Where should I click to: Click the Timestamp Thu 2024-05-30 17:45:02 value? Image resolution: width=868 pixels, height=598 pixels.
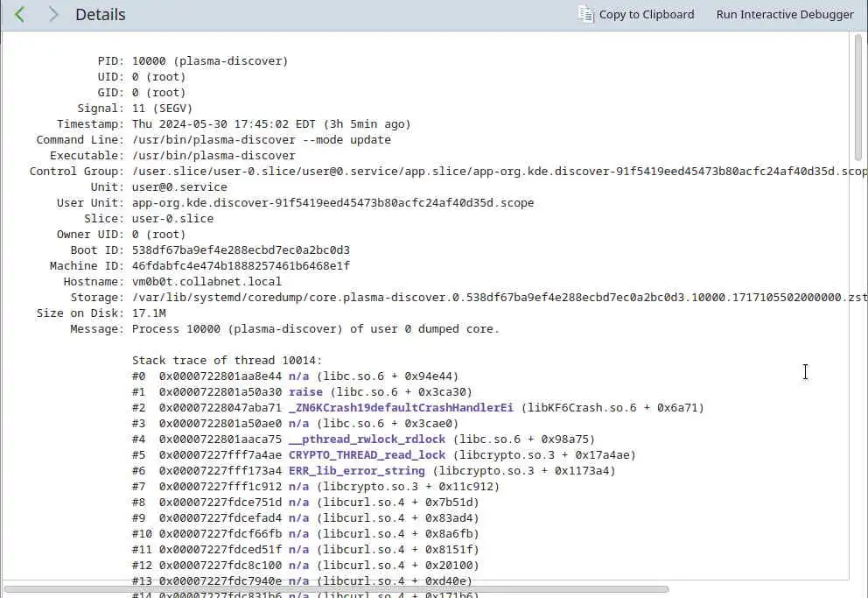pos(271,124)
